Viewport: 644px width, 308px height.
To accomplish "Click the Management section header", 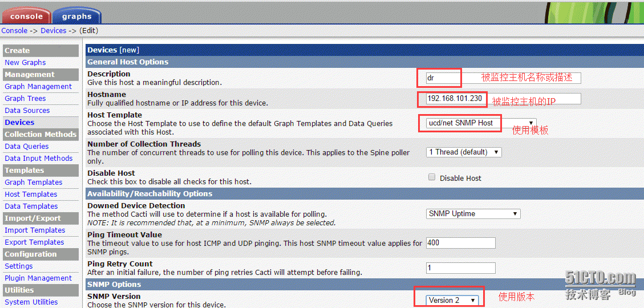I will point(40,74).
